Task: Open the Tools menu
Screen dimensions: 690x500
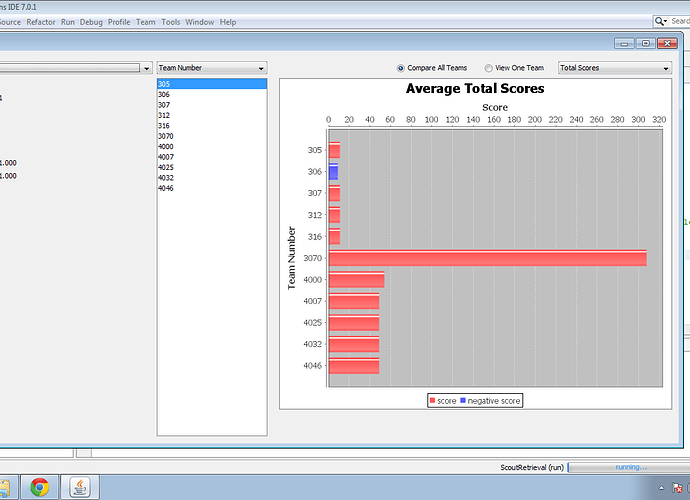Action: 171,22
